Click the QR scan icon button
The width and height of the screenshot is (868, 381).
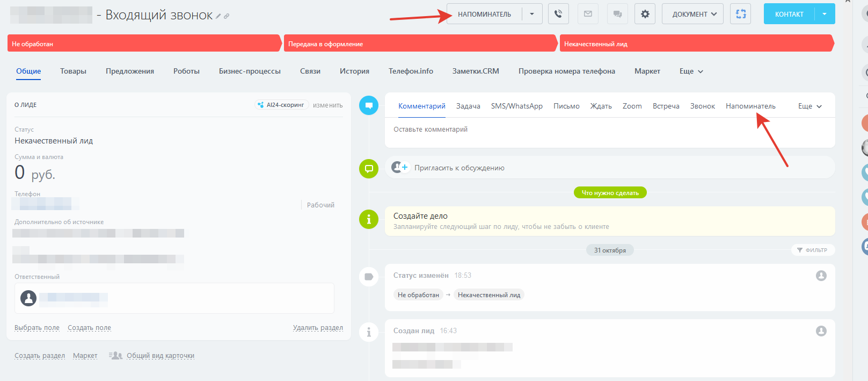[x=740, y=14]
